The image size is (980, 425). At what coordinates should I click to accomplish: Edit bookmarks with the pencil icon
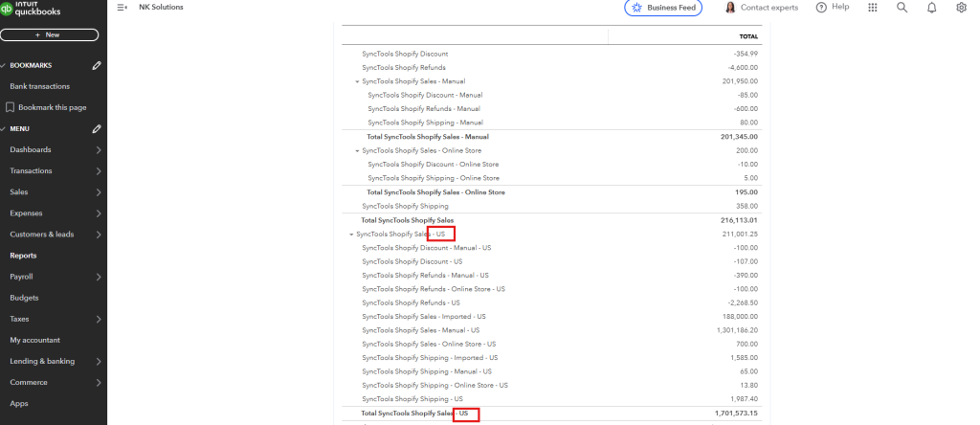(x=97, y=65)
